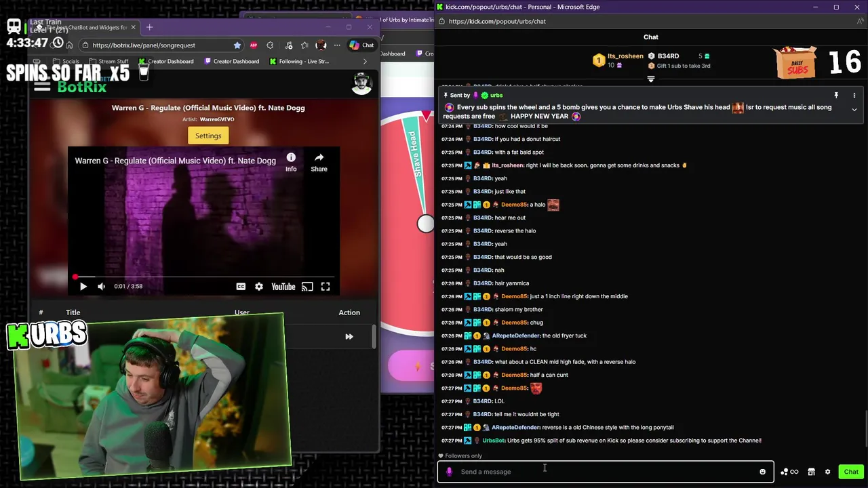868x488 pixels.
Task: Click Deemo85 'half a can cunt' message
Action: [549, 375]
